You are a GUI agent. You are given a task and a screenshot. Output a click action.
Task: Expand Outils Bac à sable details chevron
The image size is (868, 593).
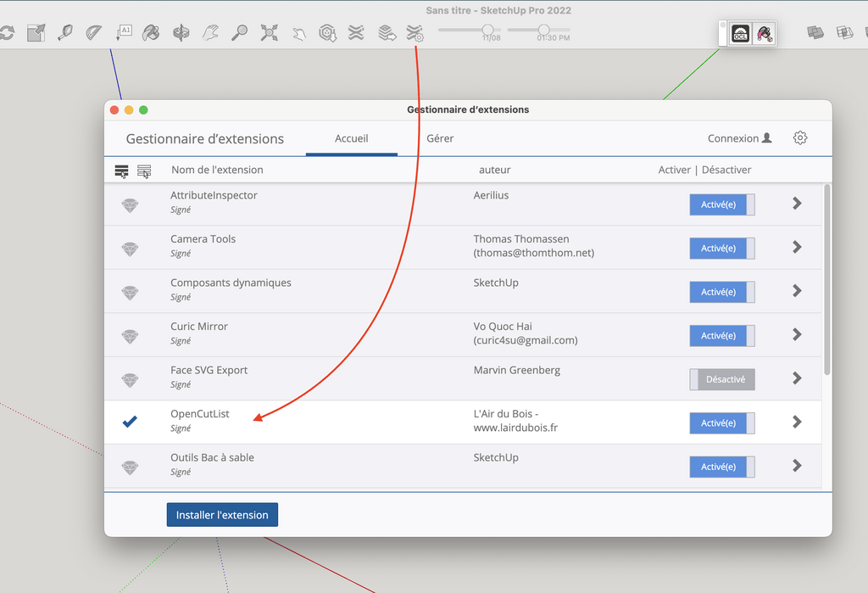797,466
